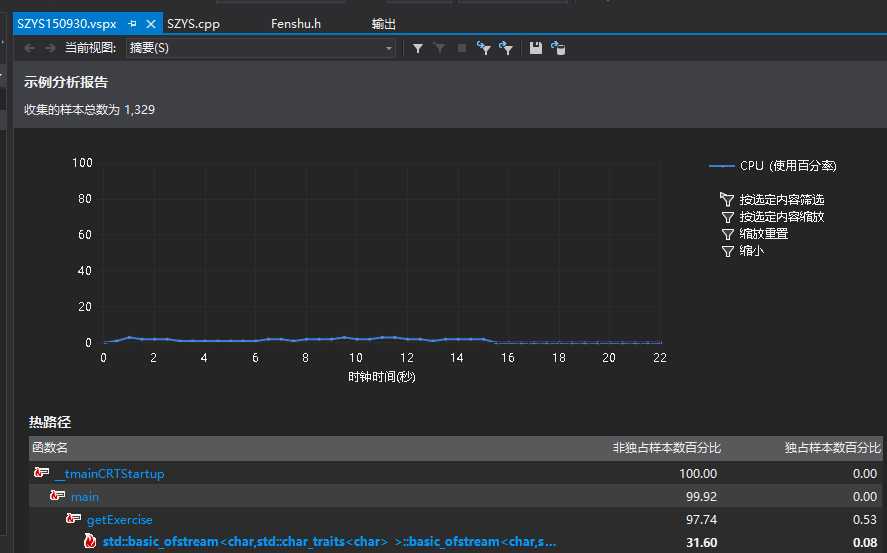Image resolution: width=887 pixels, height=553 pixels.
Task: Click the filter funnel icon in toolbar
Action: pyautogui.click(x=418, y=48)
